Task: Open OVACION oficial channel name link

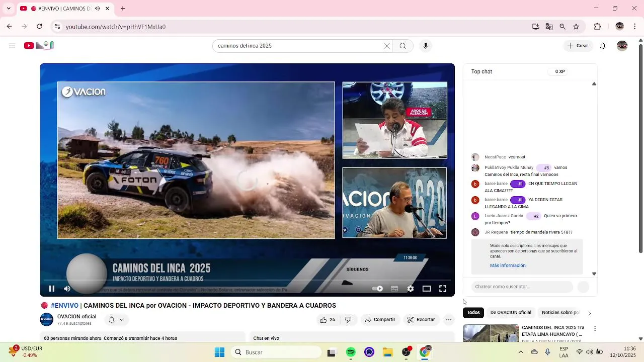Action: [x=76, y=316]
